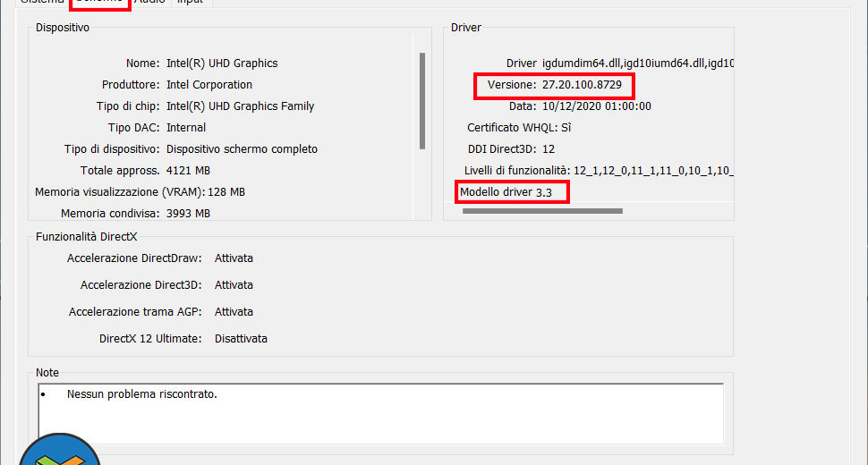Select the date '10/12/2020 01:00:00'
Viewport: 868px width, 465px height.
(x=597, y=106)
